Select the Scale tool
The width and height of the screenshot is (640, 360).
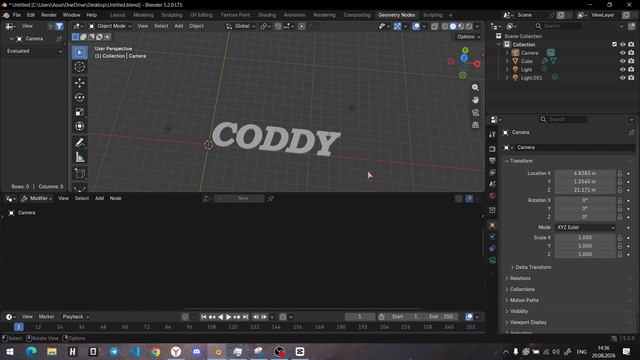click(80, 112)
